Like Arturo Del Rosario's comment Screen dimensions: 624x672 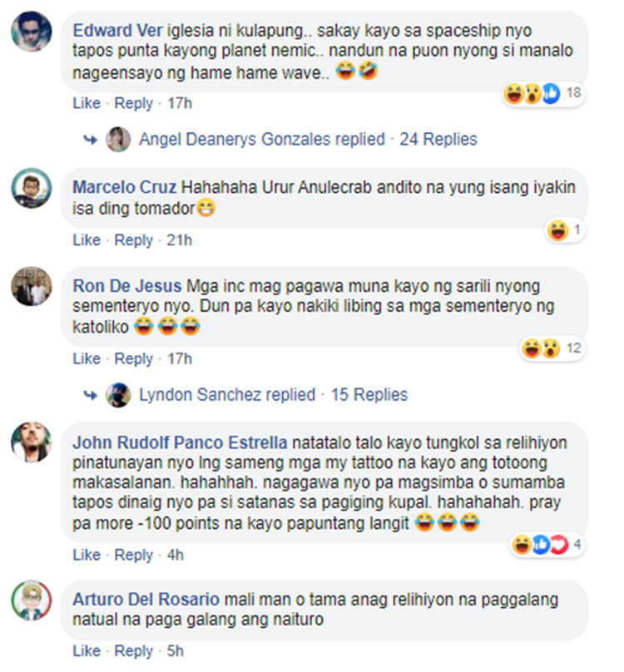(x=87, y=651)
